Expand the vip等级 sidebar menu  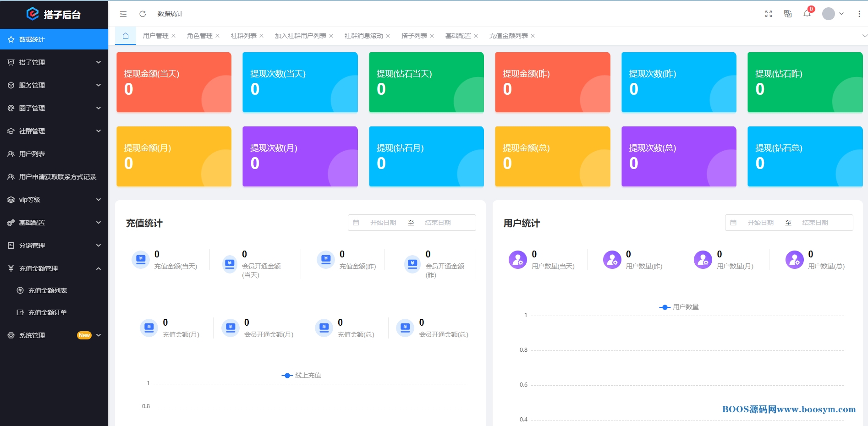[x=54, y=200]
